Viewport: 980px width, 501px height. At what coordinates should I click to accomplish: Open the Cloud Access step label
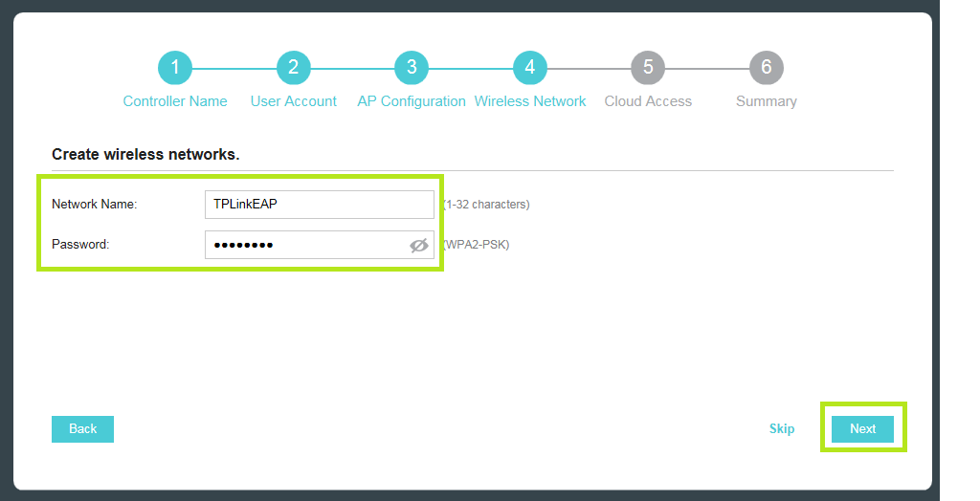pos(648,101)
